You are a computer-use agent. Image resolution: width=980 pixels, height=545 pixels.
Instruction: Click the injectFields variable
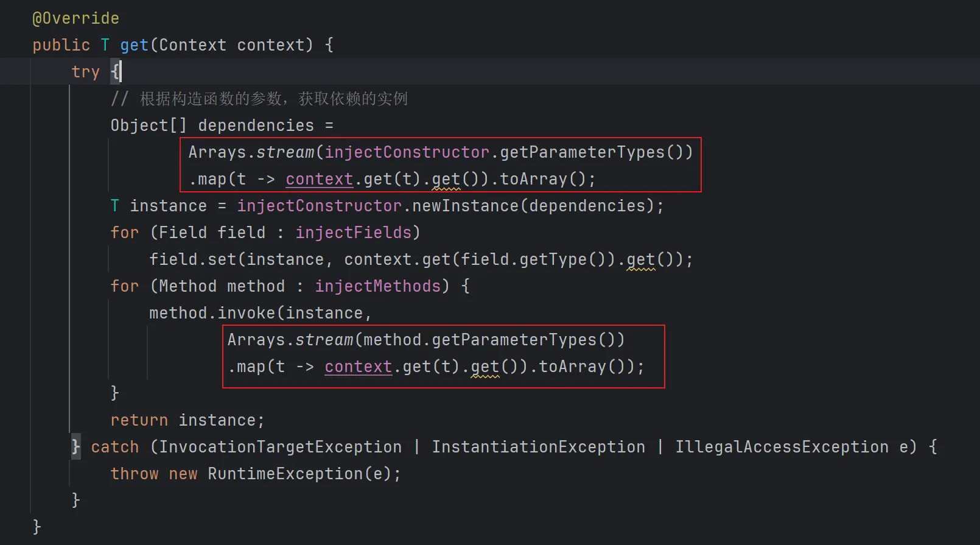pyautogui.click(x=354, y=233)
